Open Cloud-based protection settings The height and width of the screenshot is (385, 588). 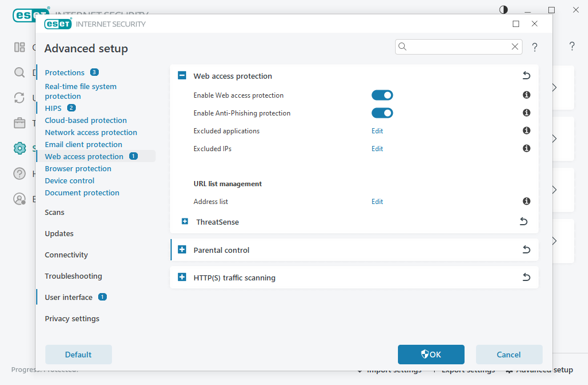86,120
